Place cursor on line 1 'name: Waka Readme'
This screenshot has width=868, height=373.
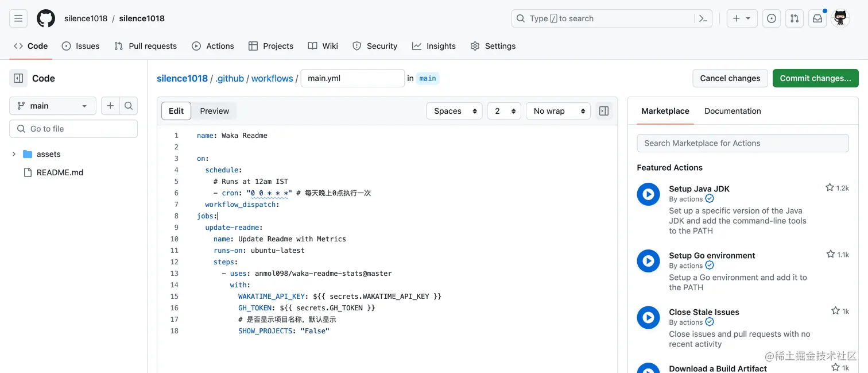click(232, 136)
